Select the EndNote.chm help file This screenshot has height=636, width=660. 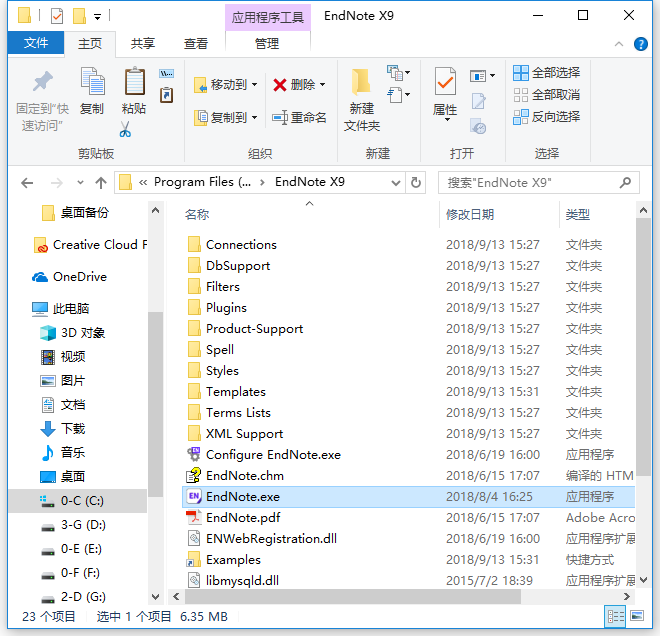pos(408,476)
